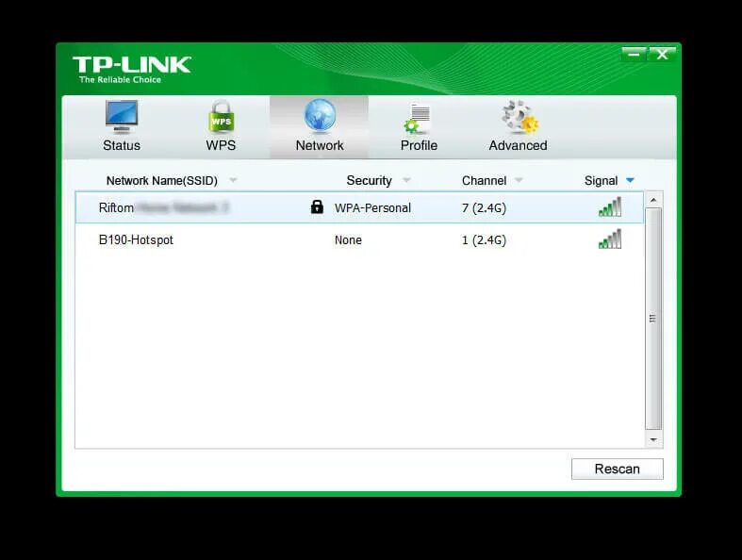The image size is (742, 560).
Task: Minimize the TP-LINK utility window
Action: (x=635, y=55)
